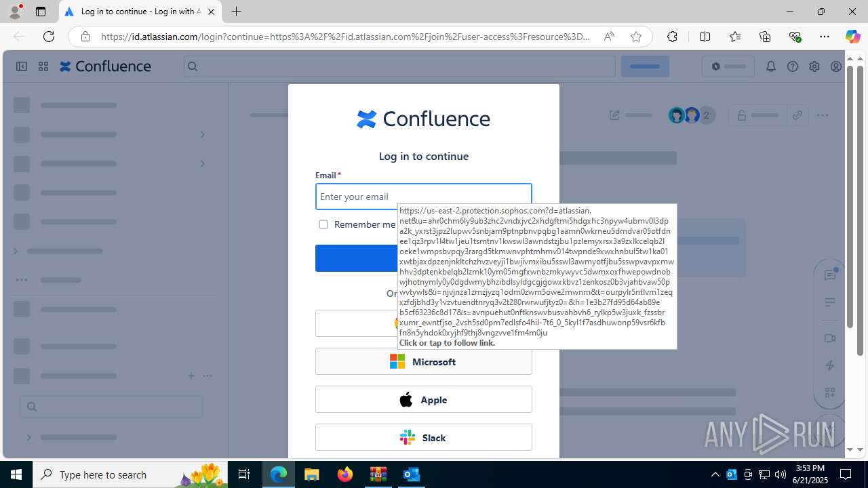Expand first sidebar chevron item
Screen dimensions: 868x488
202,134
